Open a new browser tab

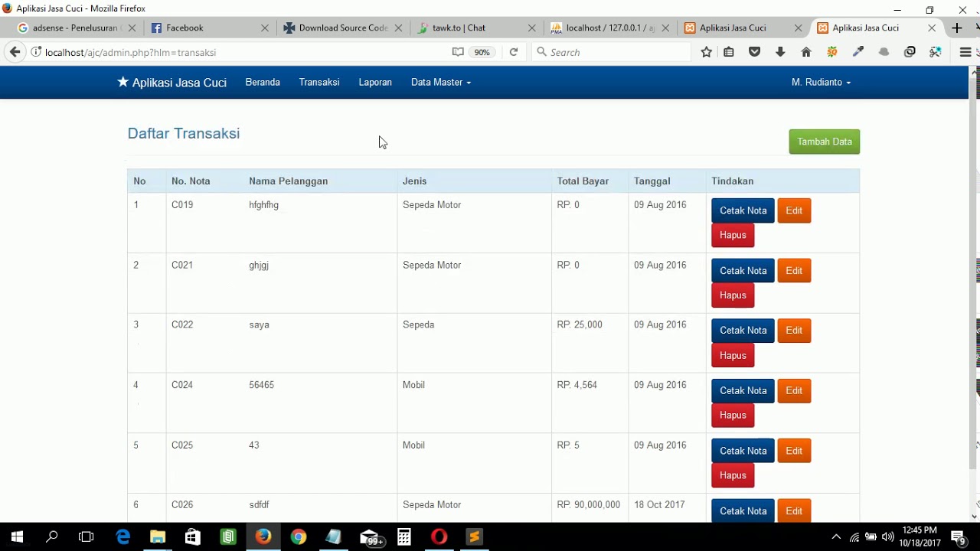point(957,28)
